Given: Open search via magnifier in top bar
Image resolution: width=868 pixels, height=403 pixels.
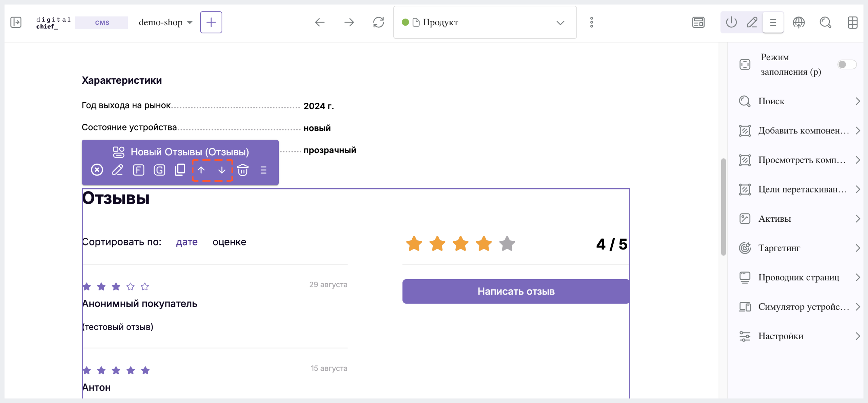Looking at the screenshot, I should coord(825,23).
